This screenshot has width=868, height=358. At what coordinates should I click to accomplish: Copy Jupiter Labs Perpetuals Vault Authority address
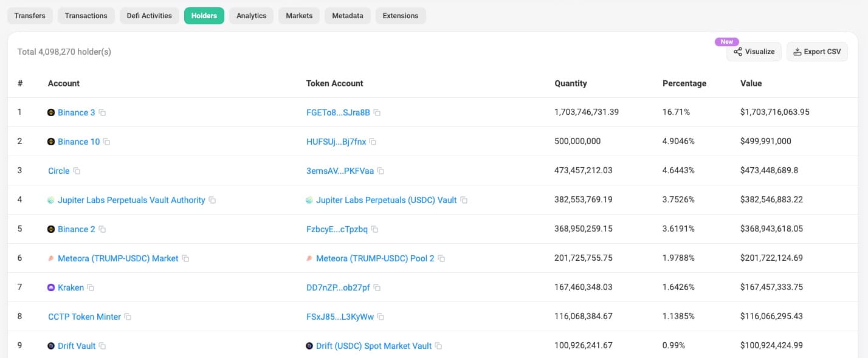coord(212,200)
